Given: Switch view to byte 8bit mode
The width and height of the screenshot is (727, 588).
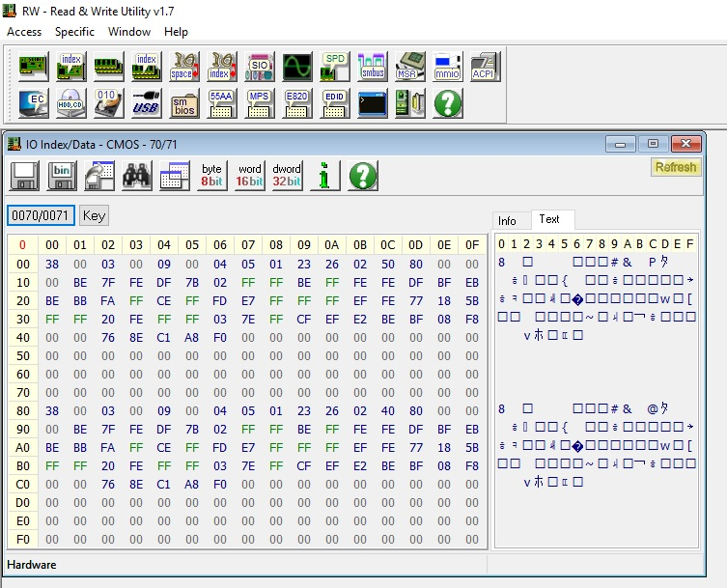Looking at the screenshot, I should point(211,176).
